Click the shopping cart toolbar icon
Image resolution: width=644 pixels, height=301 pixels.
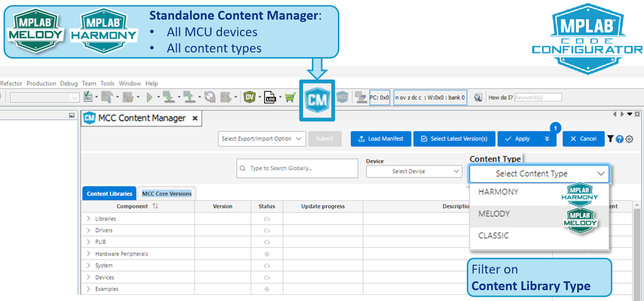pos(289,97)
